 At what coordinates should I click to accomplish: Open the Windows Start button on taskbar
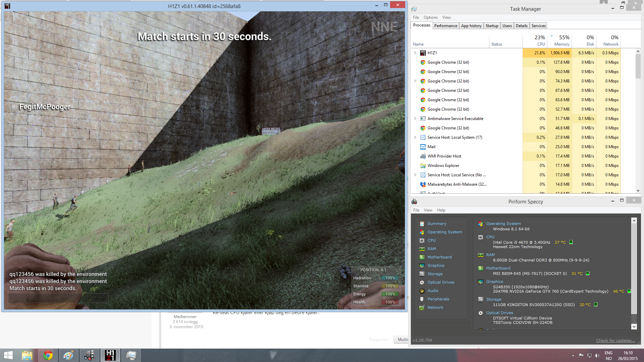coord(8,355)
